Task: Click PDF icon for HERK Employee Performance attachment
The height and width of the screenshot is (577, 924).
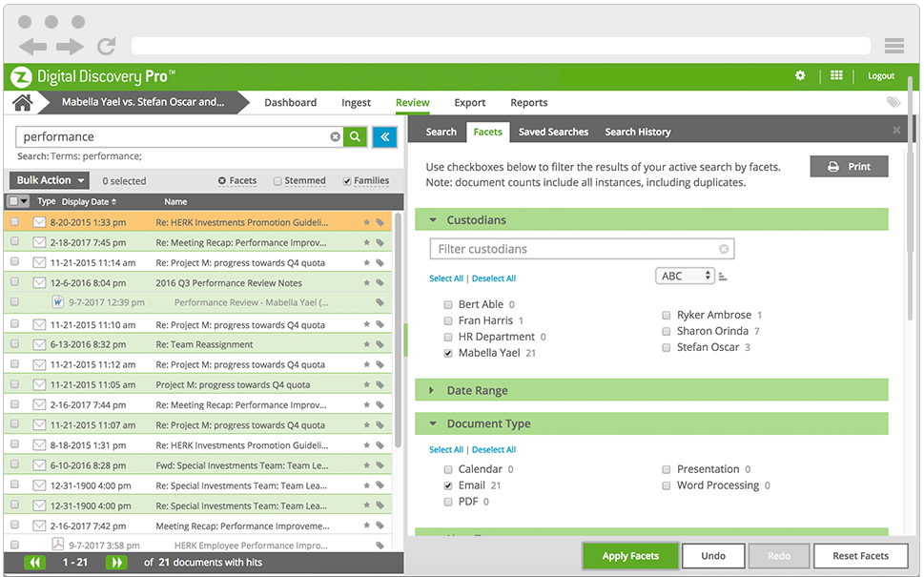Action: click(58, 544)
